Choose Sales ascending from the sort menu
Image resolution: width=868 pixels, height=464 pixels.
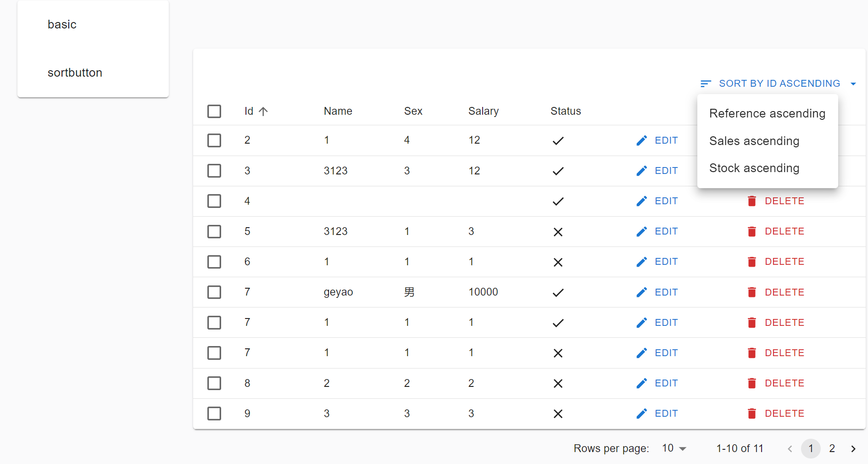pos(754,141)
